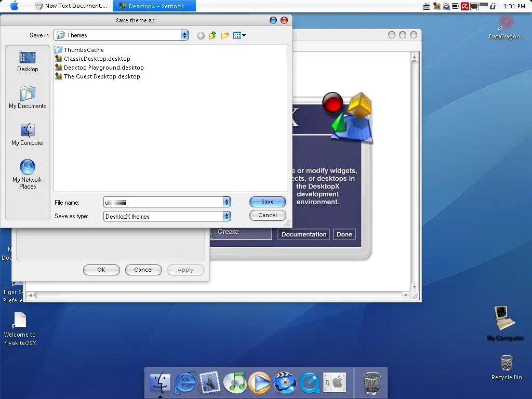Click the red Avira antivirus tray icon
The width and height of the screenshot is (532, 399).
pos(465,6)
